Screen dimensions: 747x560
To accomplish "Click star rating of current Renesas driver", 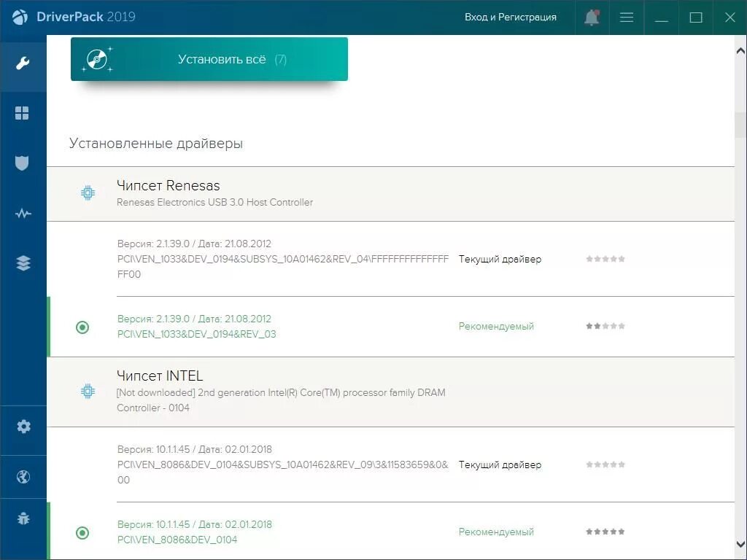I will pos(605,259).
